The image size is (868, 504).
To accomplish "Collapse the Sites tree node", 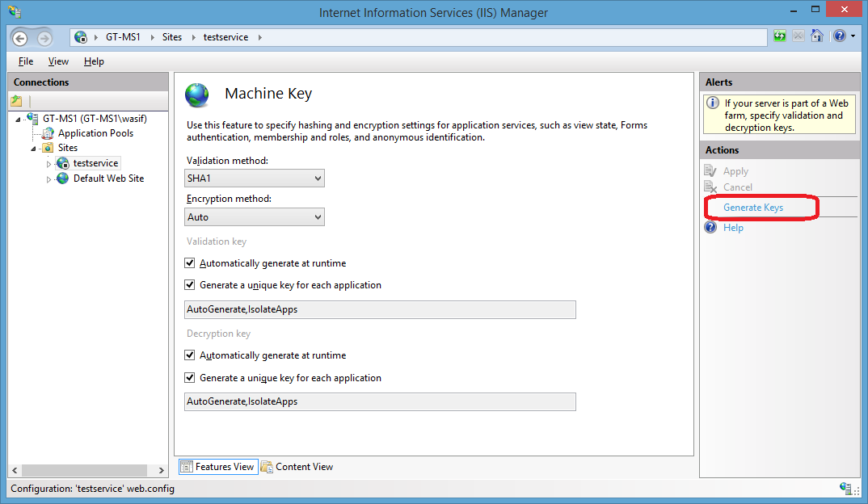I will 33,149.
